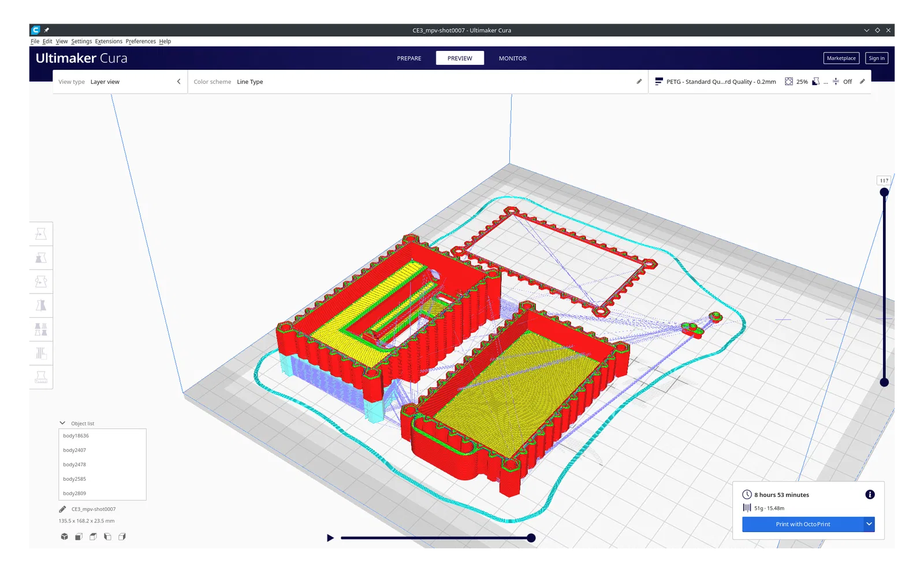
Task: Switch to the MONITOR stage
Action: 513,58
